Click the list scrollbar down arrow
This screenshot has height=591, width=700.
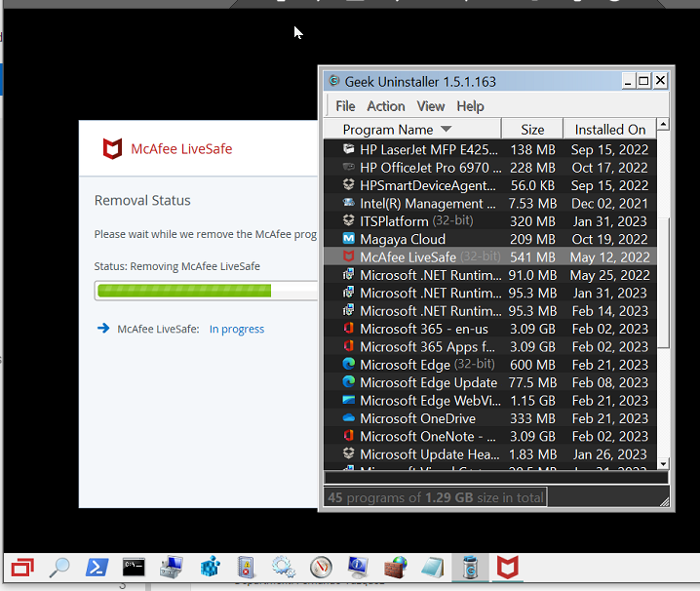click(663, 464)
